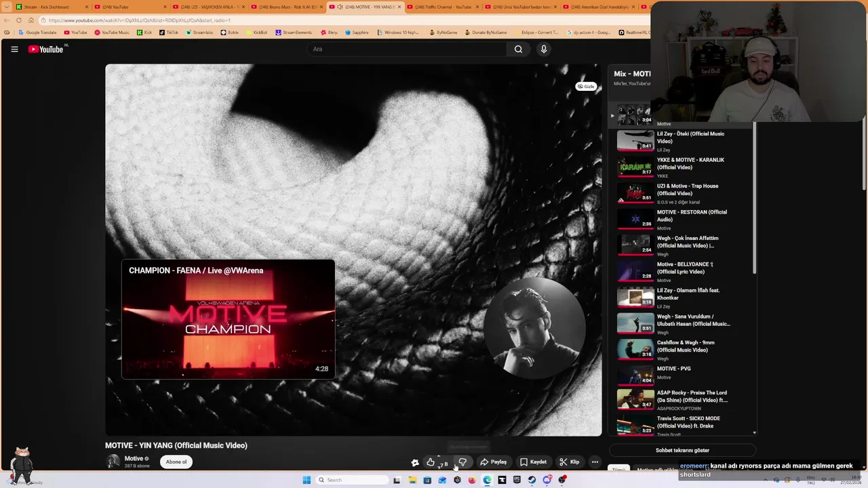This screenshot has height=488, width=868.
Task: Click Motive circular channel end card
Action: tap(534, 328)
